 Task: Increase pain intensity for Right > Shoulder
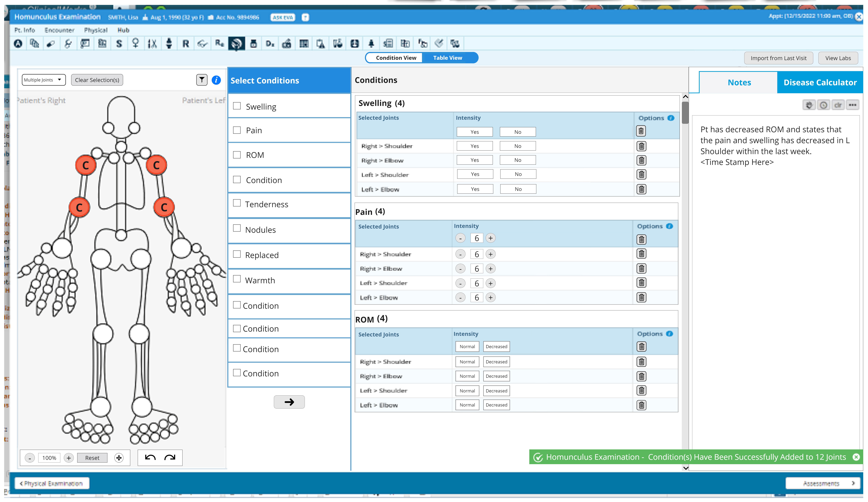pos(490,254)
